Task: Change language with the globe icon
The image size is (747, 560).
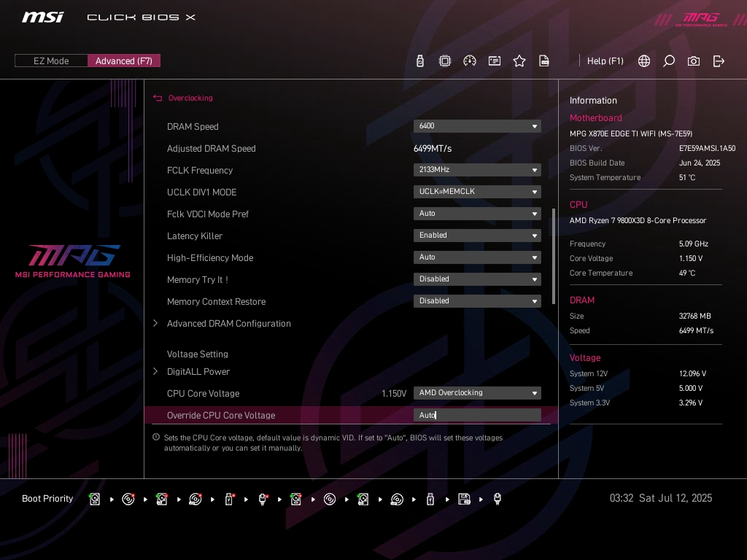Action: point(644,61)
